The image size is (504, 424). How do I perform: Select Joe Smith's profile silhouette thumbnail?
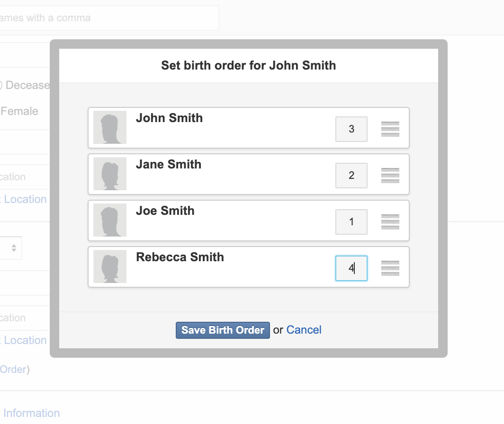pos(110,220)
